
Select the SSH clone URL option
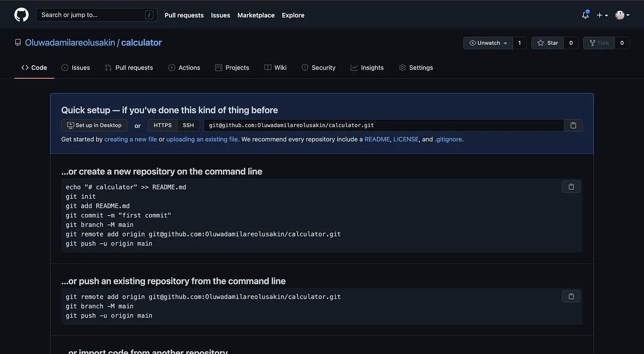[x=188, y=125]
